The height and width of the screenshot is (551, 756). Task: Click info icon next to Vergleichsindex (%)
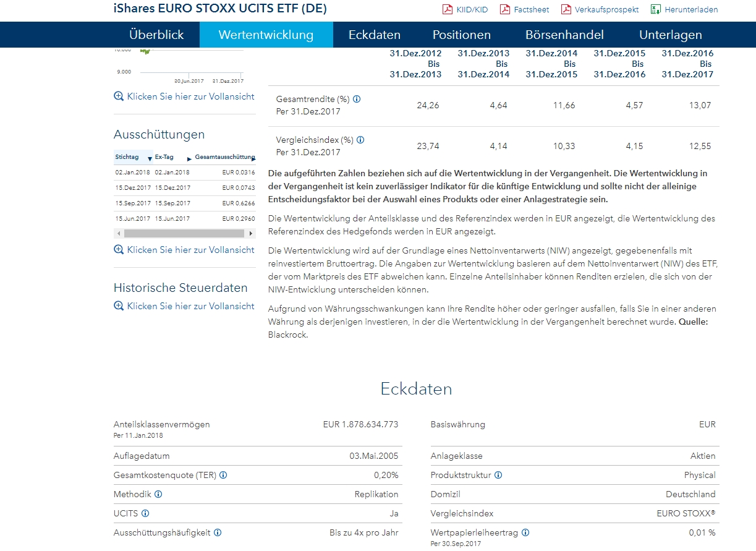coord(360,140)
